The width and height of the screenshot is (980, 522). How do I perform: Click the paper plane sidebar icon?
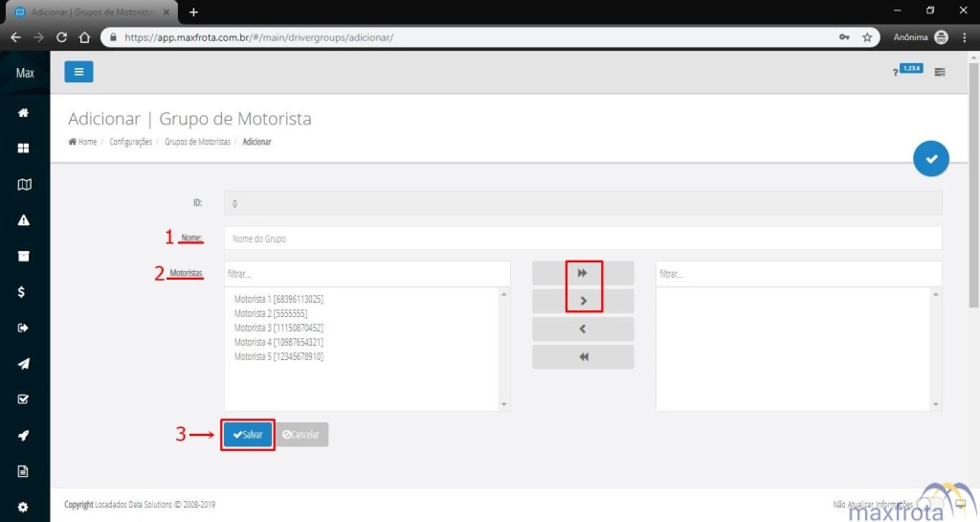coord(24,364)
